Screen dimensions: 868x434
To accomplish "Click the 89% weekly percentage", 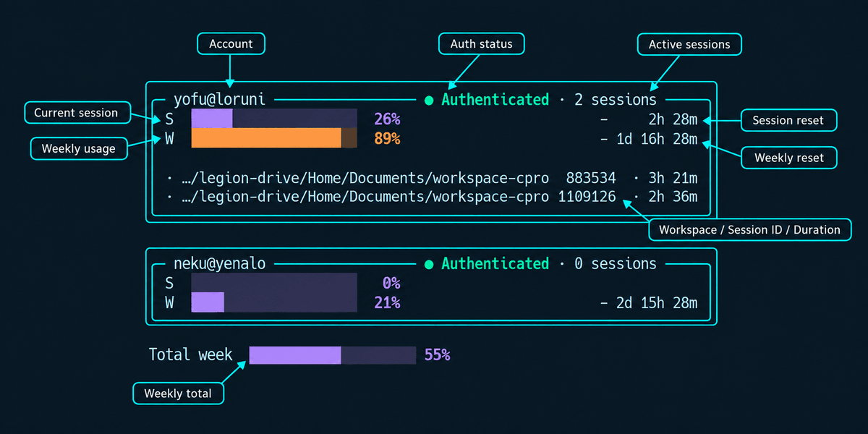I will pos(387,139).
